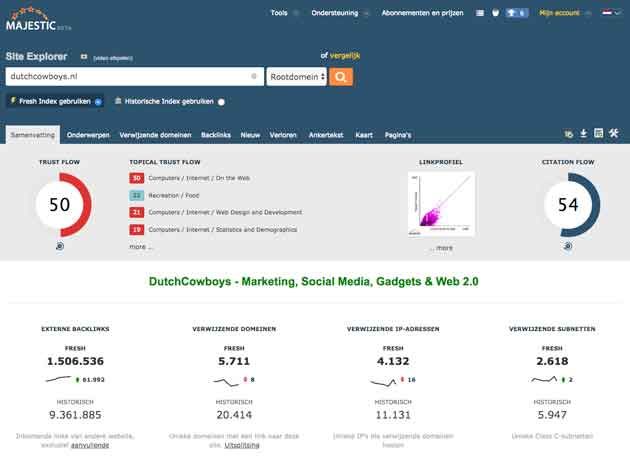Screen dimensions: 630x466
Task: Clear the search field with the x icon
Action: [254, 76]
